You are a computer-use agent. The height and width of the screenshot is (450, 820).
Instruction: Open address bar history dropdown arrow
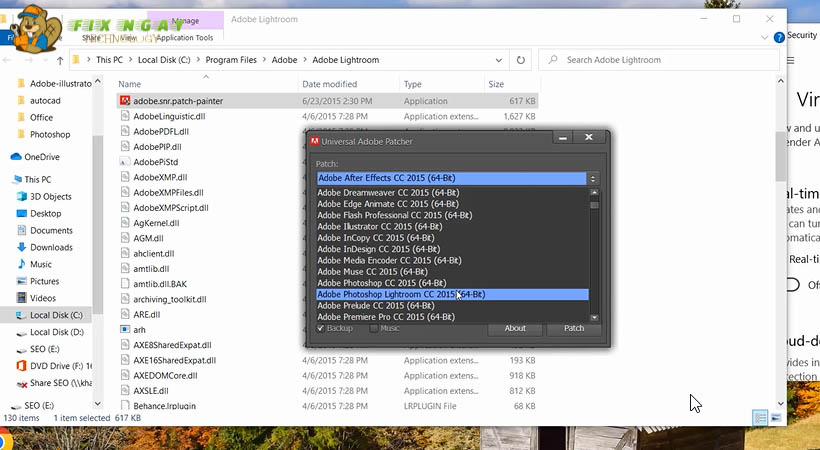498,60
